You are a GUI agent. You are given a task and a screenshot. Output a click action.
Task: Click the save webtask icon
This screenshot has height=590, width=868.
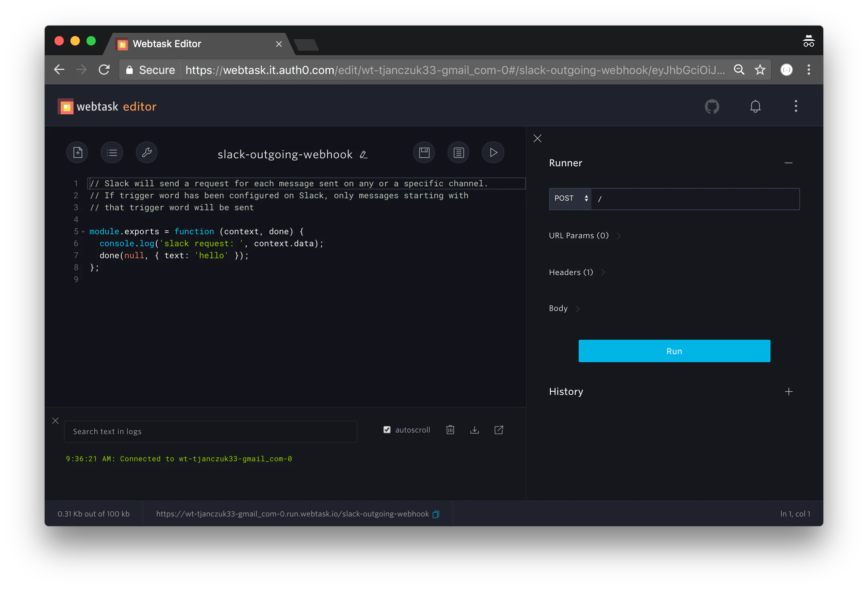[x=424, y=153]
